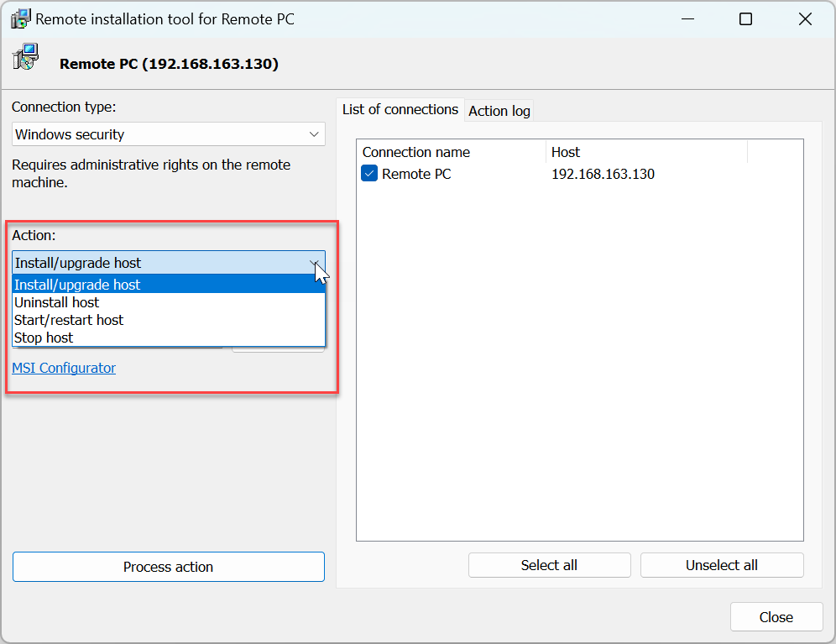
Task: Open the MSI Configurator link
Action: 64,368
